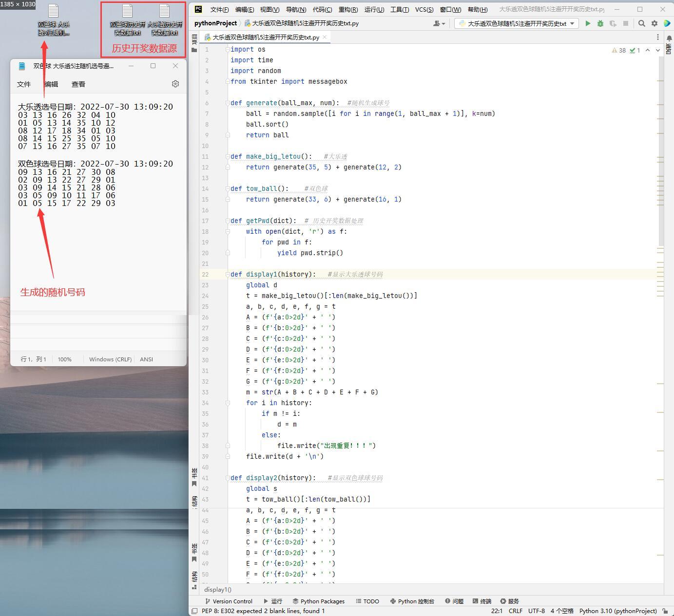The height and width of the screenshot is (616, 674).
Task: Open the 导航(N) menu in PyCharm
Action: coord(296,9)
